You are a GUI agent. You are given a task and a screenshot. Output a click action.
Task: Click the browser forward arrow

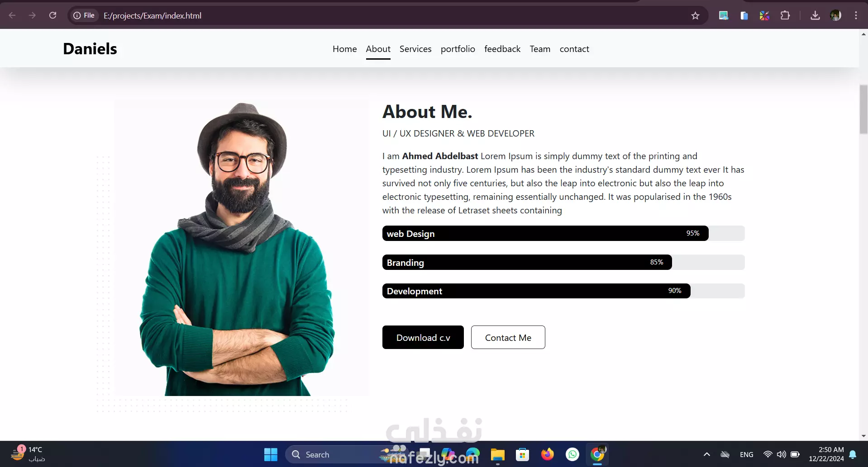[x=32, y=15]
